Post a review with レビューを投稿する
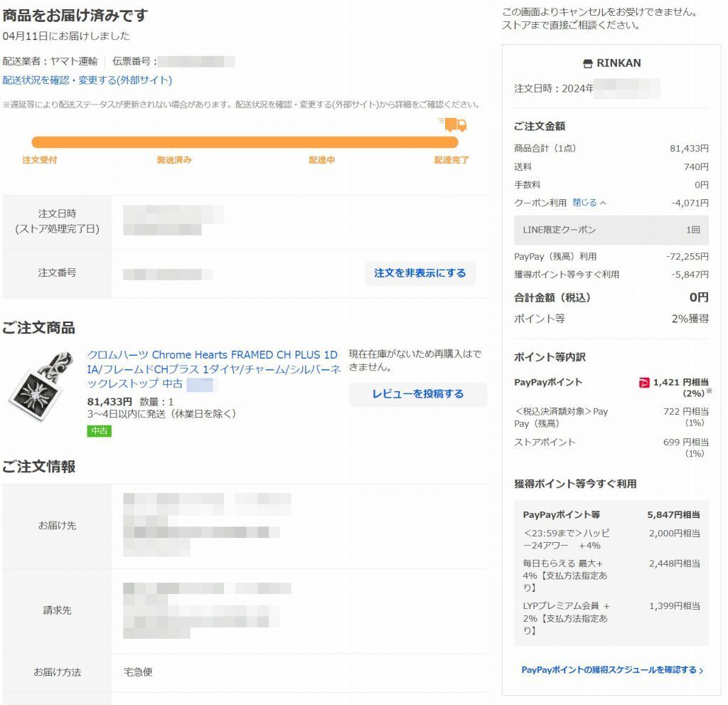 pyautogui.click(x=418, y=394)
